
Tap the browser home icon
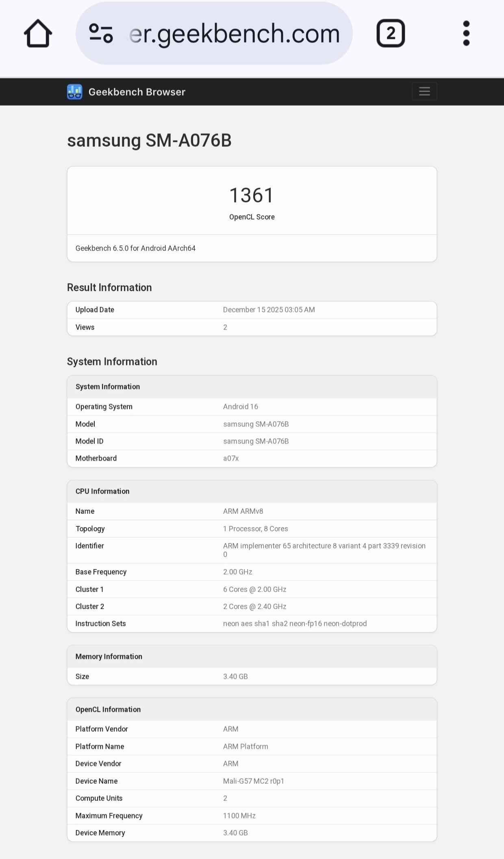tap(38, 33)
